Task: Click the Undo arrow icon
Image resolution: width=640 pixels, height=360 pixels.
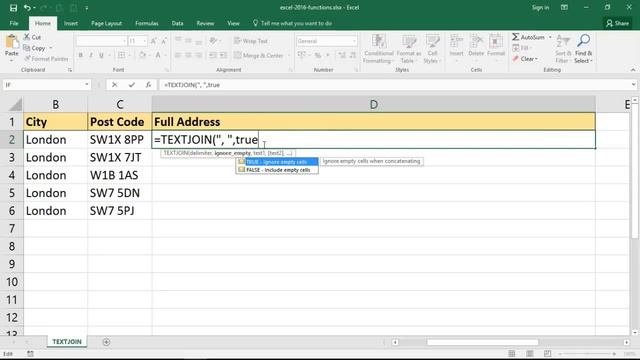Action: (x=27, y=8)
